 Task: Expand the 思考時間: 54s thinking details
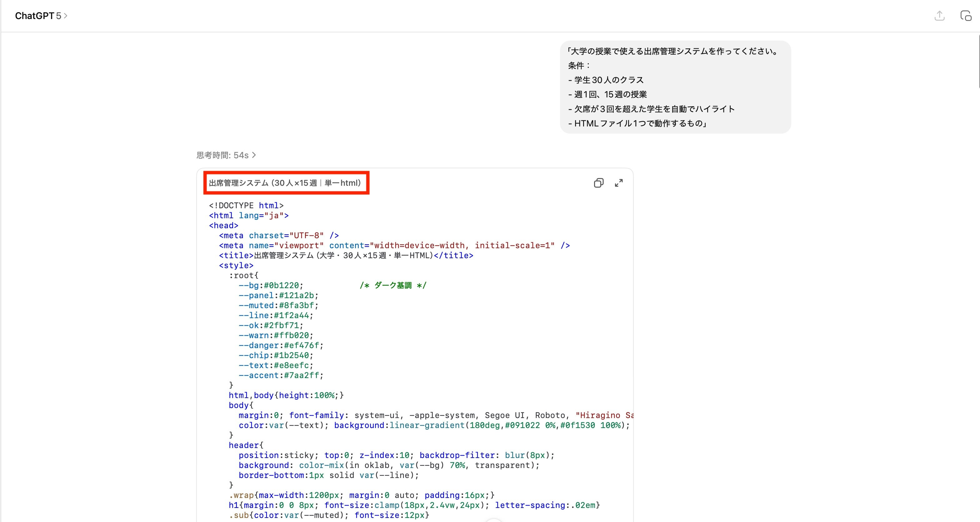(226, 155)
